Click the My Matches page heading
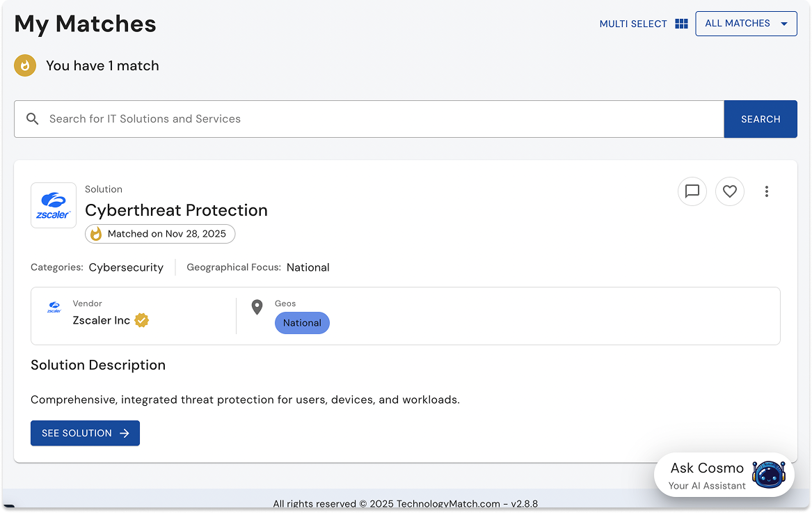This screenshot has width=812, height=513. click(x=85, y=24)
